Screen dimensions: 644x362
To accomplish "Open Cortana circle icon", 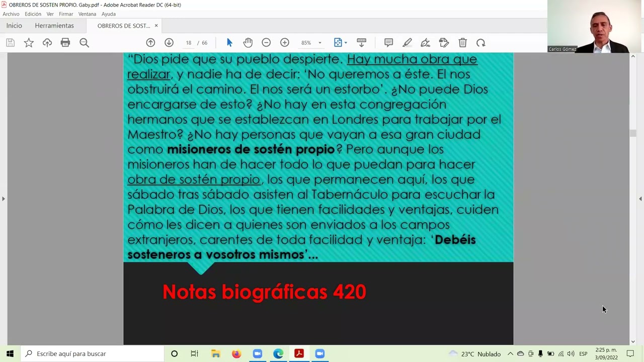I will pos(174,353).
